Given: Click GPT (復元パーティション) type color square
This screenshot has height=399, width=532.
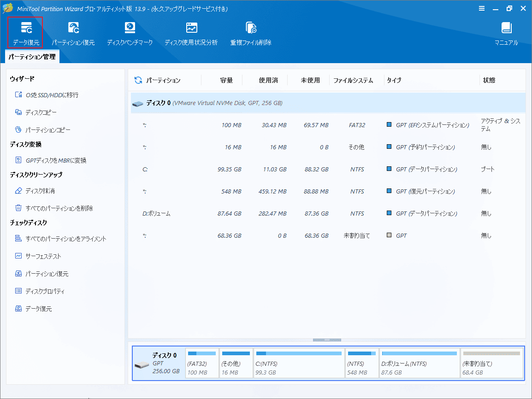Looking at the screenshot, I should coord(389,191).
